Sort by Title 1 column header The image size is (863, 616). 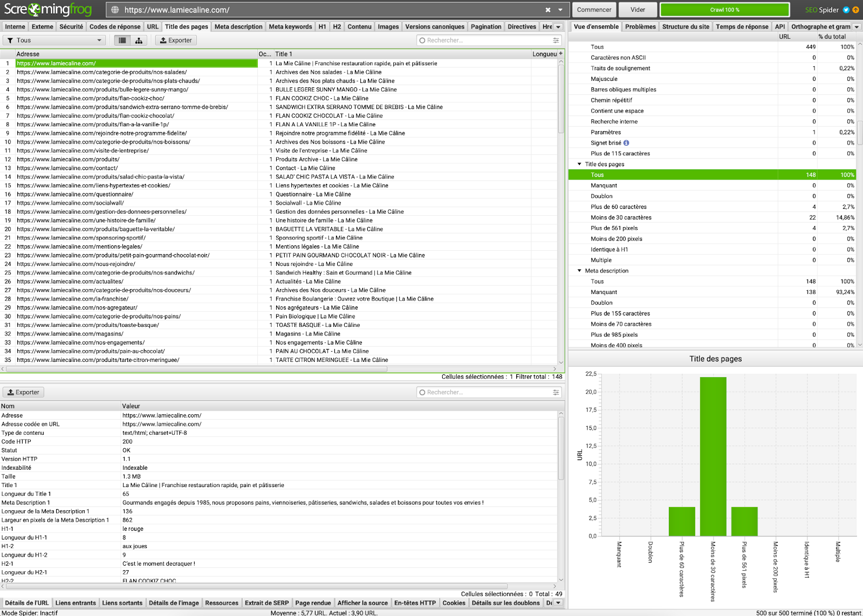402,54
